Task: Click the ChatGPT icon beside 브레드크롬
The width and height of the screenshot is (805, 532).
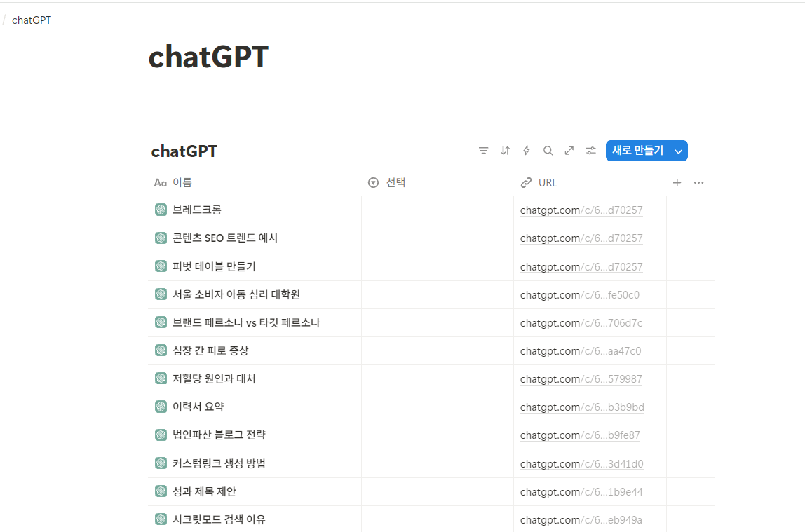Action: [161, 210]
